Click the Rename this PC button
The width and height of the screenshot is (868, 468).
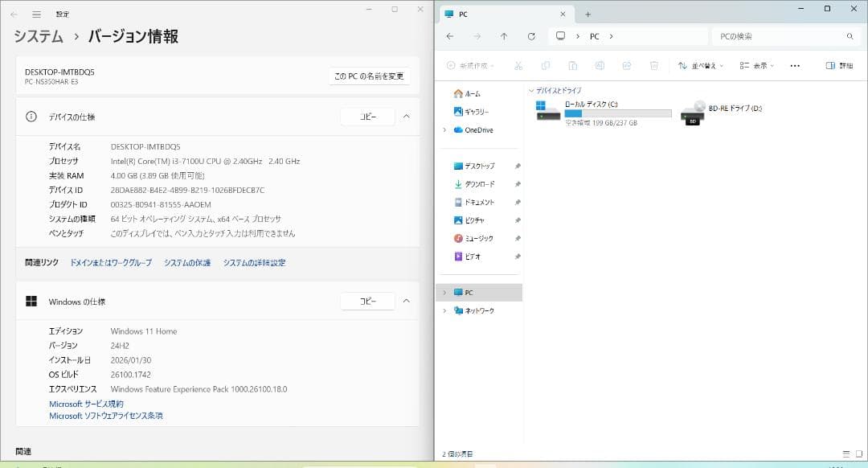tap(370, 76)
